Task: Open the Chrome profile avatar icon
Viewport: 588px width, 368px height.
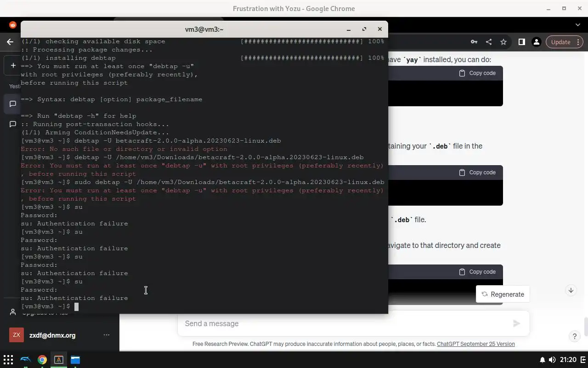Action: pos(536,42)
